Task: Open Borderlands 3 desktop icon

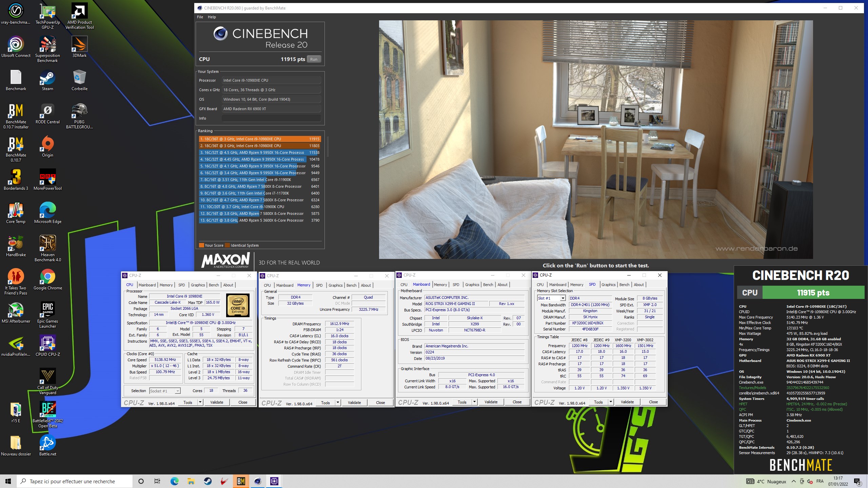Action: [16, 180]
